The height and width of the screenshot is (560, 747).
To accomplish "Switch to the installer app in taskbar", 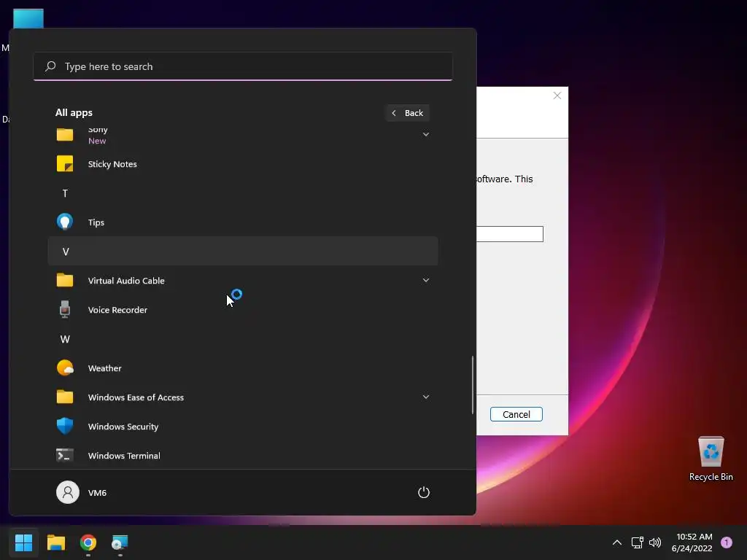I will pos(120,542).
